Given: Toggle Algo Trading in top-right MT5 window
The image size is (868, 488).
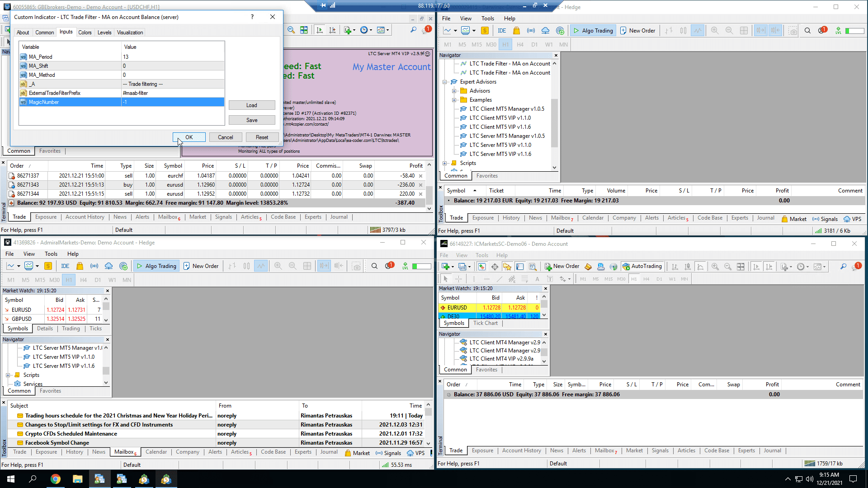Looking at the screenshot, I should pos(593,31).
